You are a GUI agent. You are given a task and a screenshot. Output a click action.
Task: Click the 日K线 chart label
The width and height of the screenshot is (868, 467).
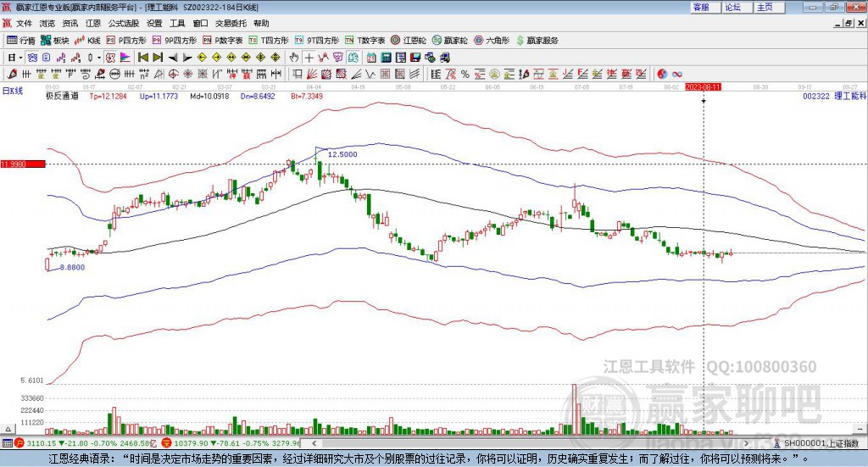coord(13,91)
